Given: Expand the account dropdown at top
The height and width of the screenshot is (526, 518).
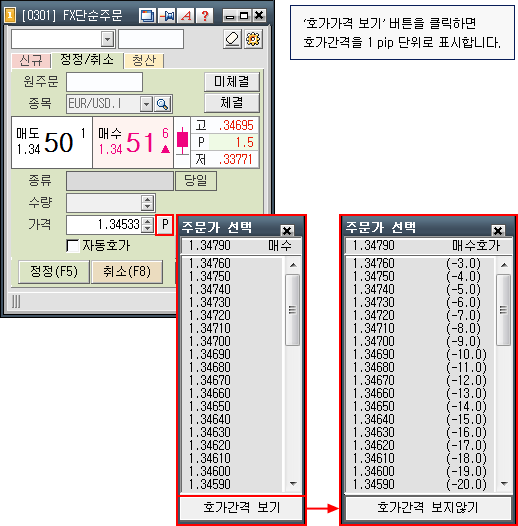Looking at the screenshot, I should [x=107, y=39].
